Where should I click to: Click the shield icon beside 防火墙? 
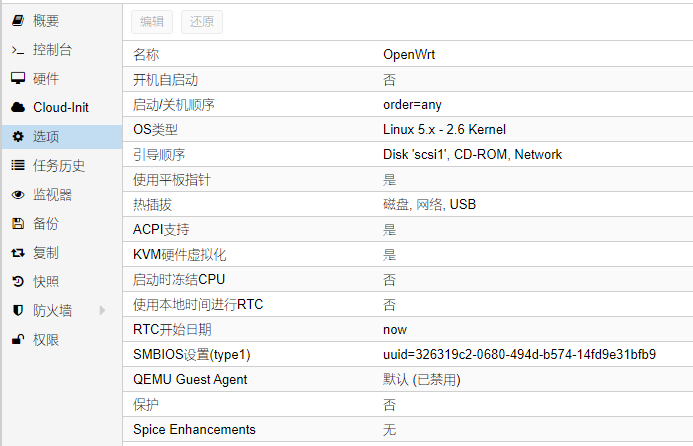tap(18, 311)
